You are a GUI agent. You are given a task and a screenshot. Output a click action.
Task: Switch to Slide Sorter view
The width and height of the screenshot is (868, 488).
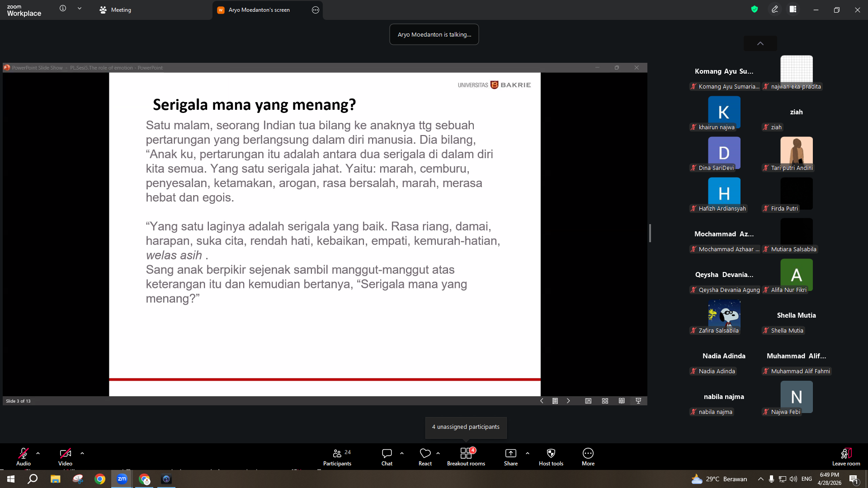click(605, 401)
